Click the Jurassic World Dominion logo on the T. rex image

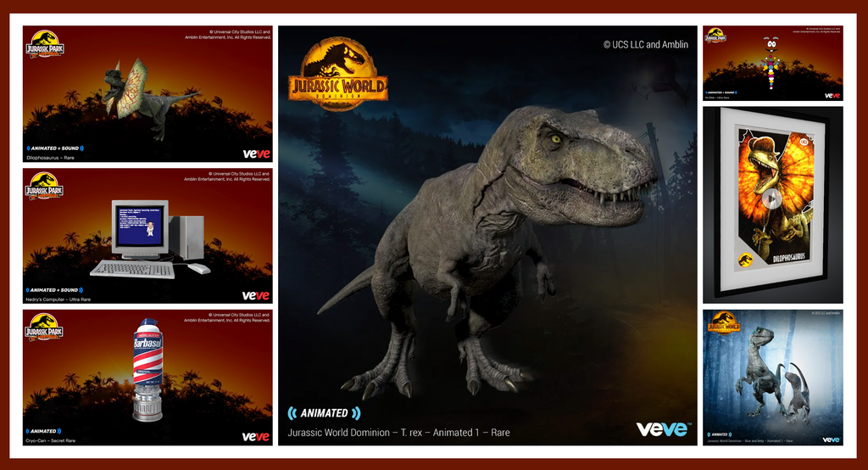coord(337,75)
